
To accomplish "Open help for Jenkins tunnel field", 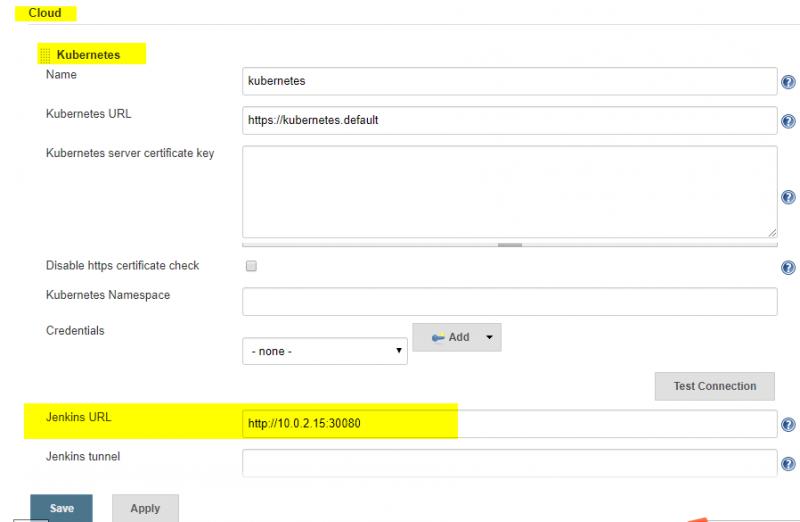I will click(x=788, y=463).
